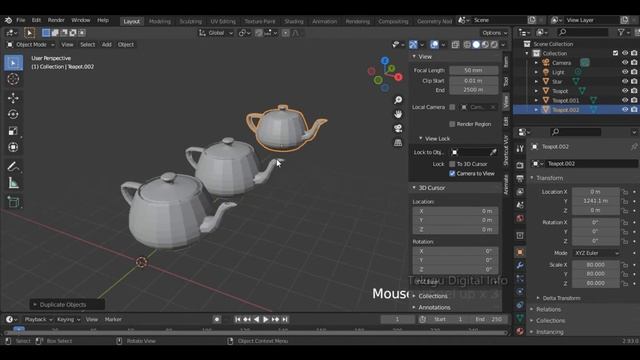Viewport: 640px width, 360px height.
Task: Open the Playback menu in timeline
Action: point(38,320)
